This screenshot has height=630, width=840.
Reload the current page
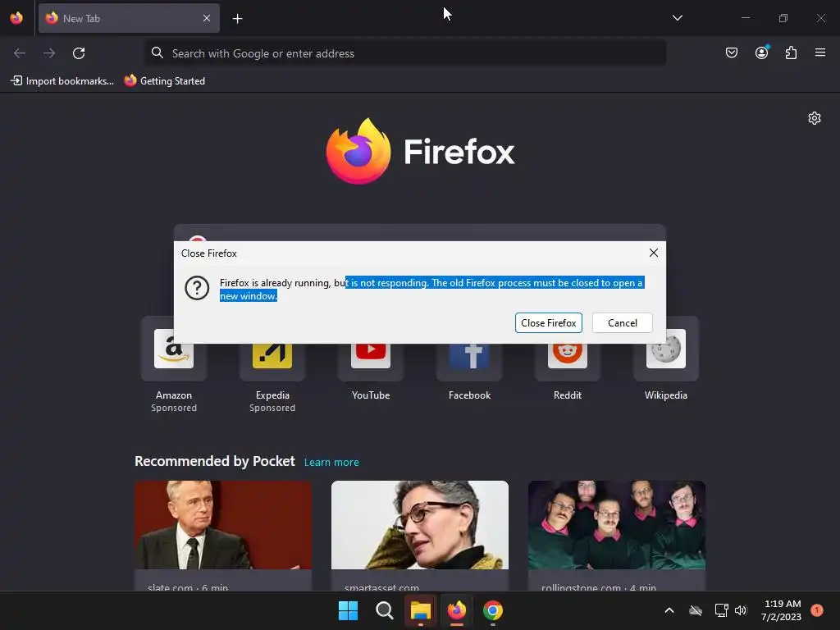(x=79, y=53)
